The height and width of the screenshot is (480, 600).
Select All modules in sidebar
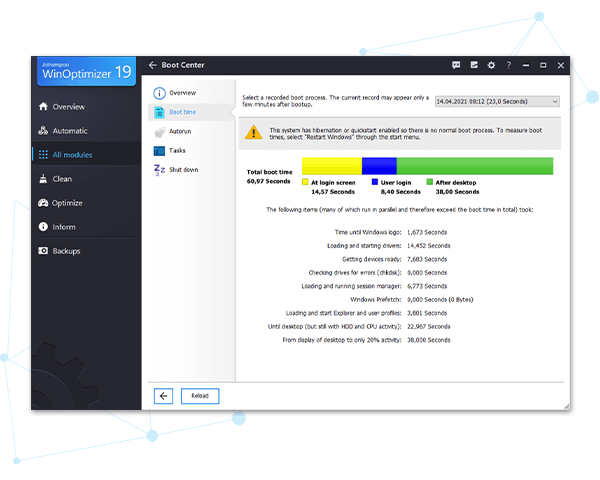click(86, 155)
